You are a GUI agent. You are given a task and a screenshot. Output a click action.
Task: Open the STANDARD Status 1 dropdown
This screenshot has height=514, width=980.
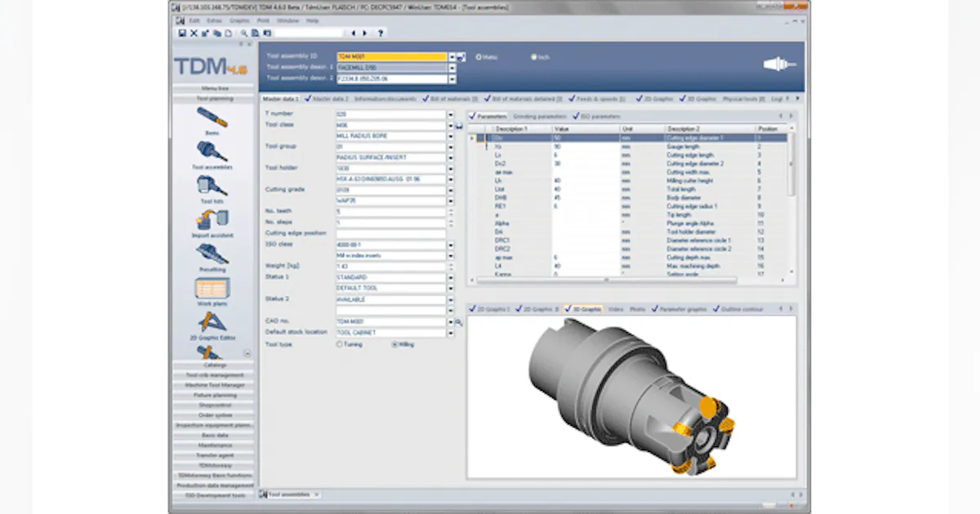pyautogui.click(x=450, y=277)
